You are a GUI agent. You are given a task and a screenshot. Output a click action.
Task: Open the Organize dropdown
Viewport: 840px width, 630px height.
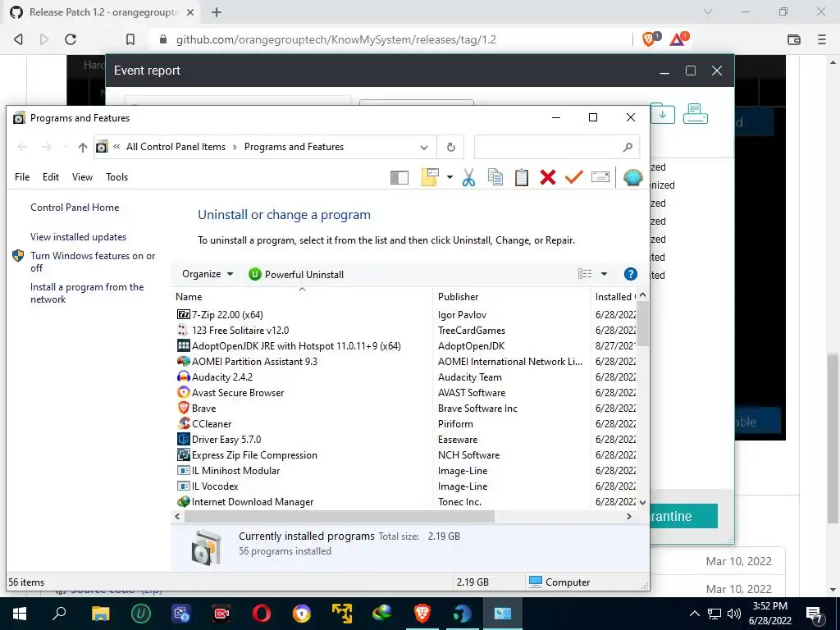208,274
